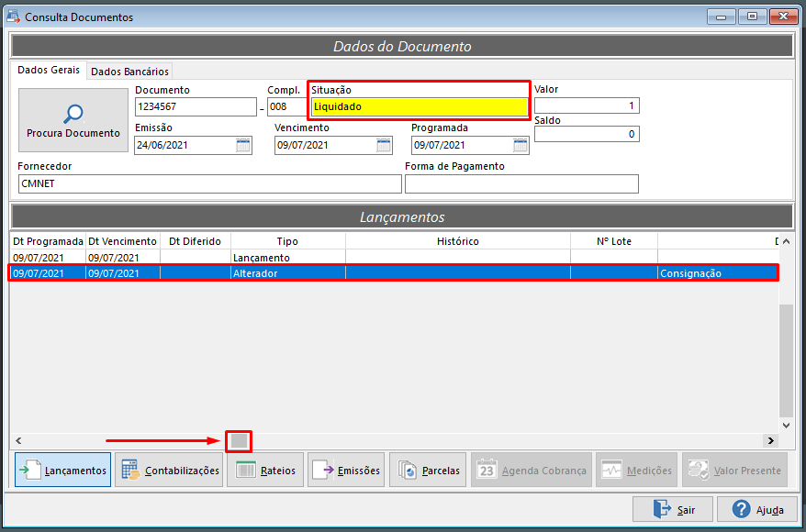Image resolution: width=806 pixels, height=532 pixels.
Task: Open the Emissão date calendar icon
Action: (243, 145)
